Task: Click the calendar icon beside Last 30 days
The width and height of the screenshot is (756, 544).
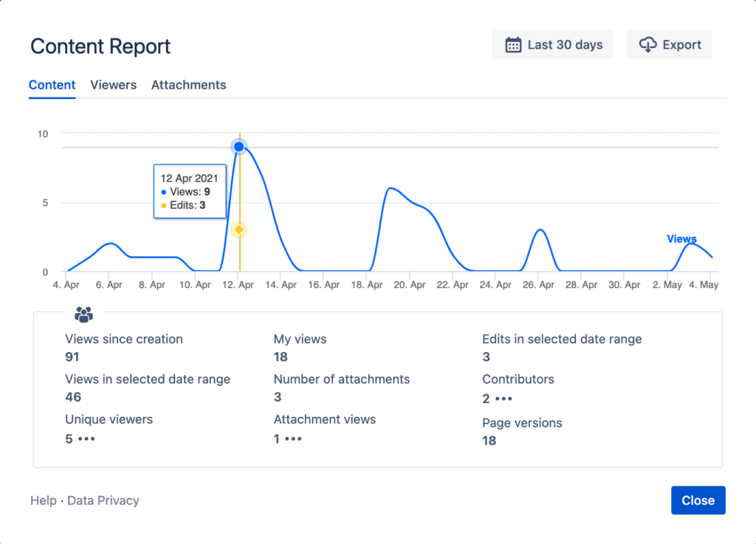Action: (513, 45)
